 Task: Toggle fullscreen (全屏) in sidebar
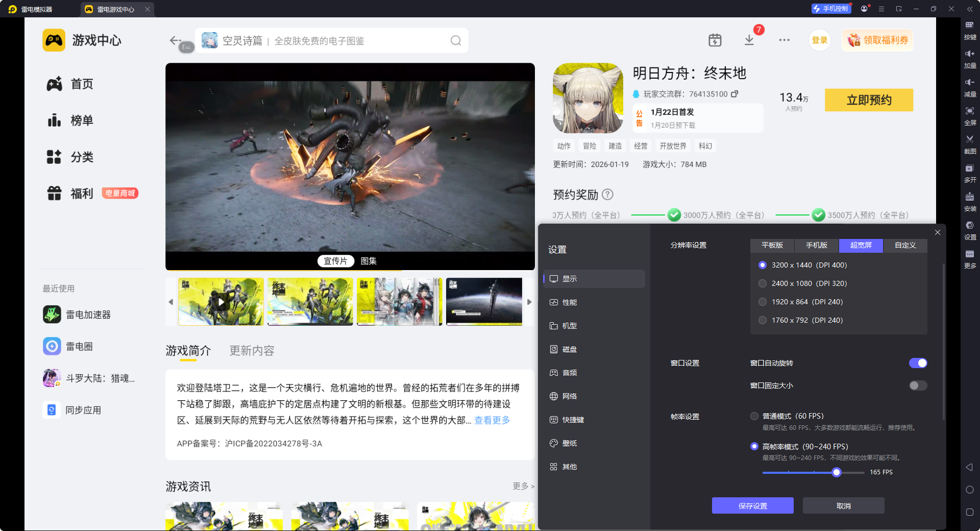click(970, 114)
